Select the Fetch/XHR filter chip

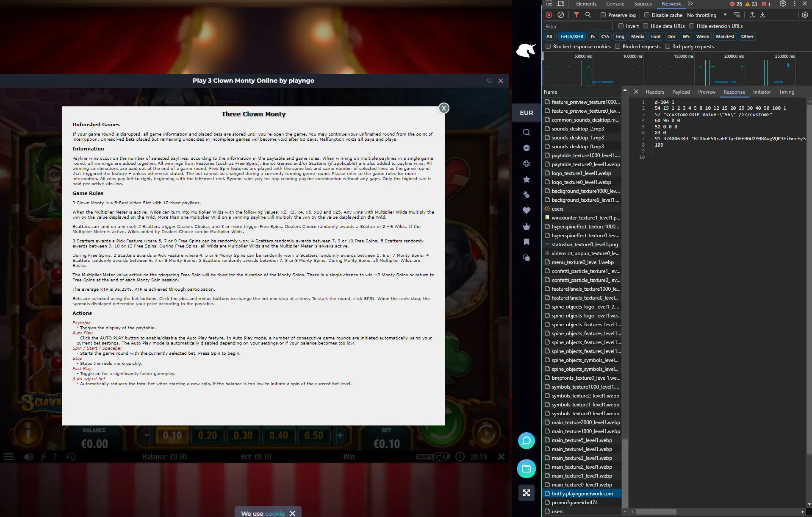click(x=572, y=36)
